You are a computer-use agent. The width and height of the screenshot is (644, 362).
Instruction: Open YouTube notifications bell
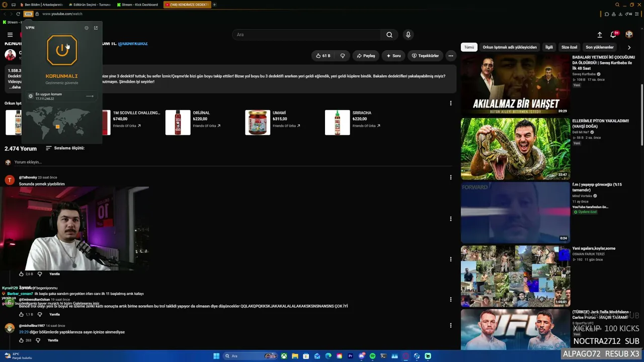pos(613,35)
